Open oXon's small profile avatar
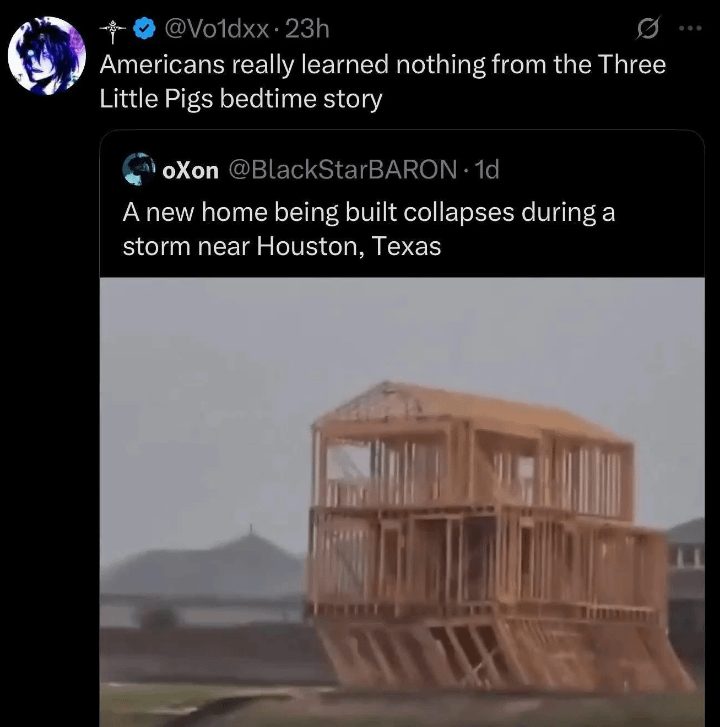The image size is (720, 727). [139, 169]
